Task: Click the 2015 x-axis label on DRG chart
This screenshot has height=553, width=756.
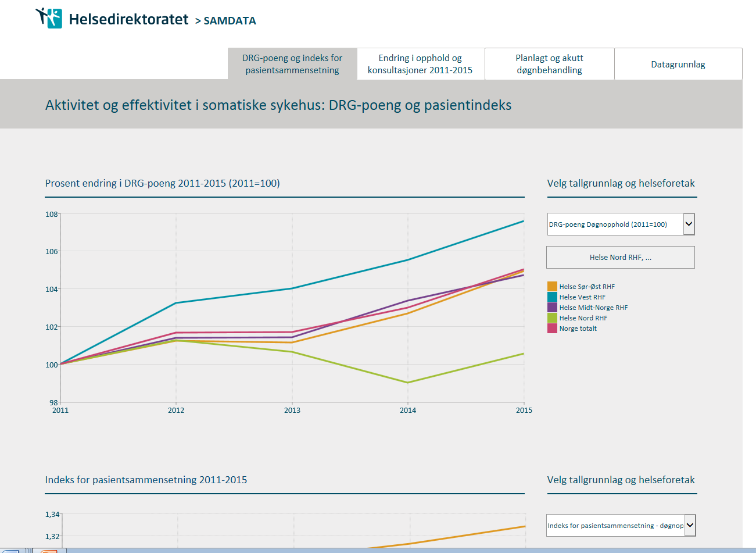Action: 524,410
